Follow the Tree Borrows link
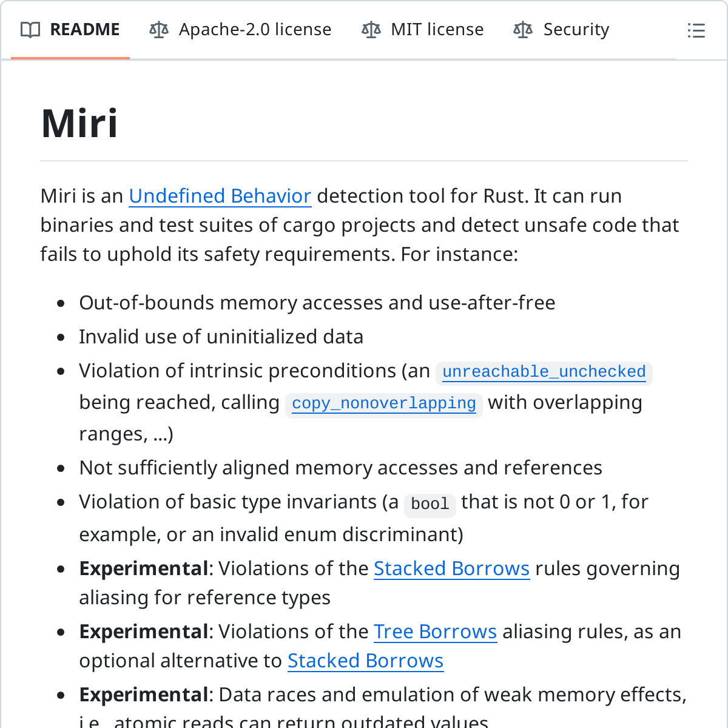Screen dimensions: 728x728 (436, 632)
